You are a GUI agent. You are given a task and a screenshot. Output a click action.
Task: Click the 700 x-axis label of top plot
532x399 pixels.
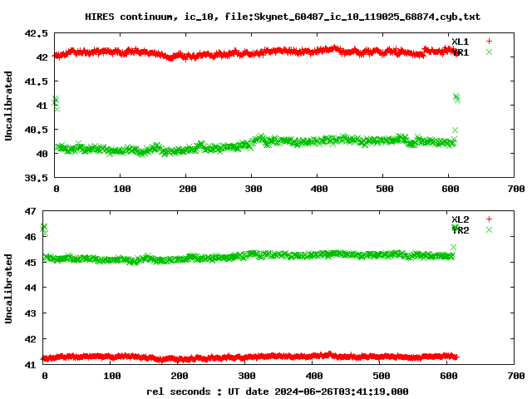pyautogui.click(x=516, y=189)
